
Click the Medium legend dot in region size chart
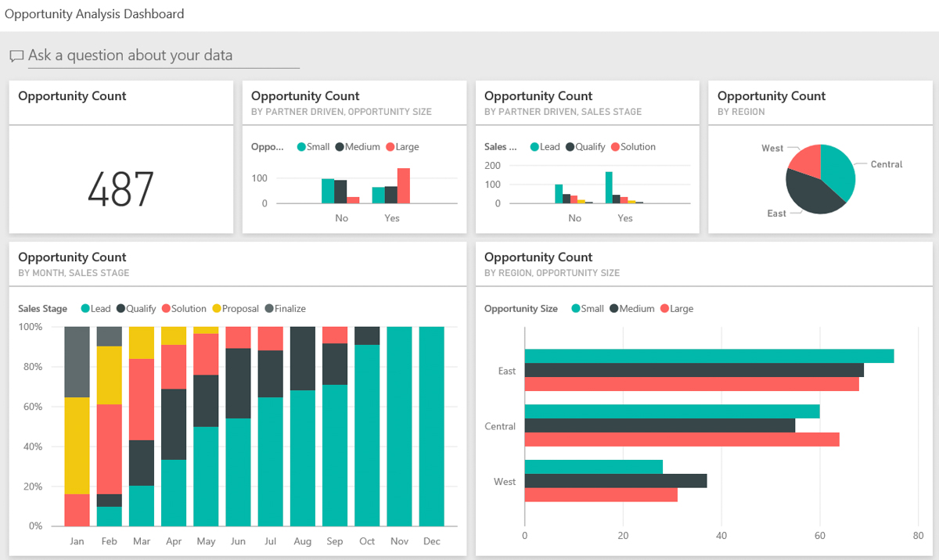[614, 309]
